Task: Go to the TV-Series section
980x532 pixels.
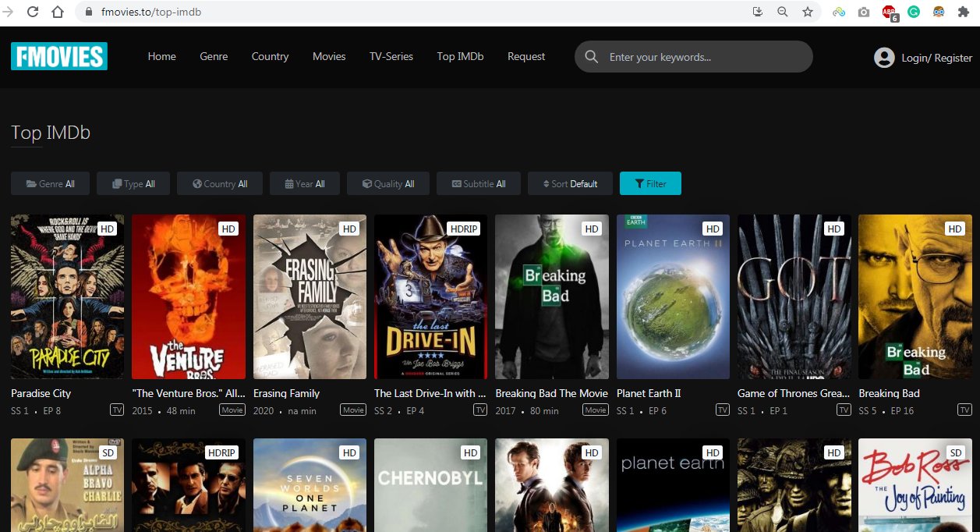Action: pos(391,56)
